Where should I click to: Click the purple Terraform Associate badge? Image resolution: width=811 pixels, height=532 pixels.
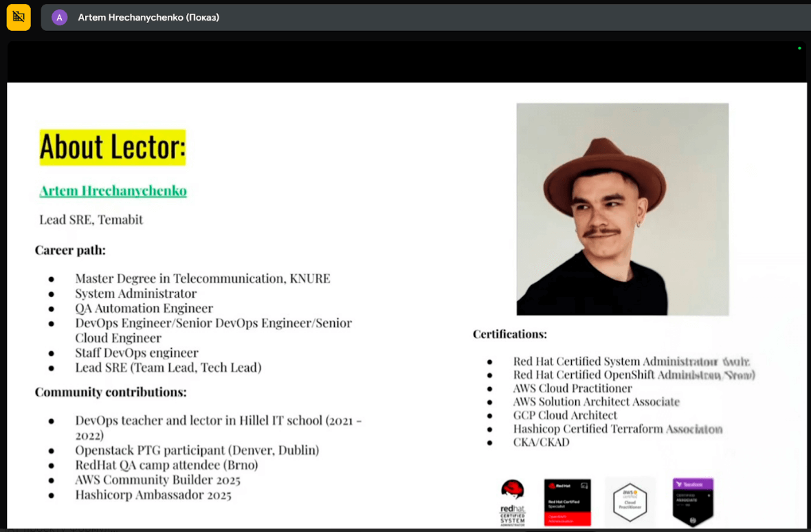692,501
